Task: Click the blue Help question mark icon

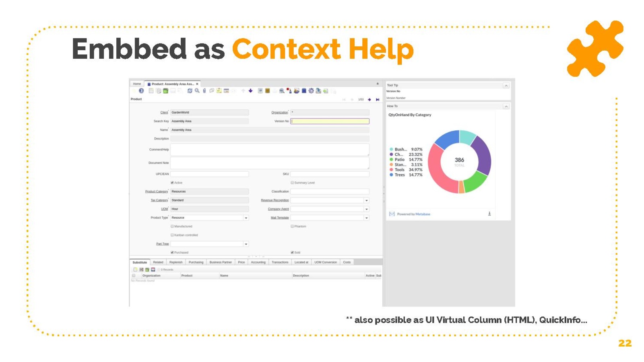Action: click(x=141, y=91)
